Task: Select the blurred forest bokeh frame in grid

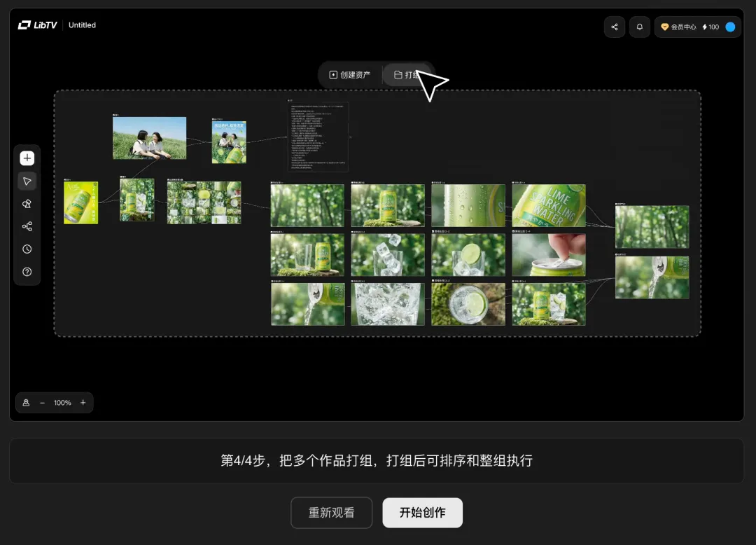Action: click(x=307, y=205)
